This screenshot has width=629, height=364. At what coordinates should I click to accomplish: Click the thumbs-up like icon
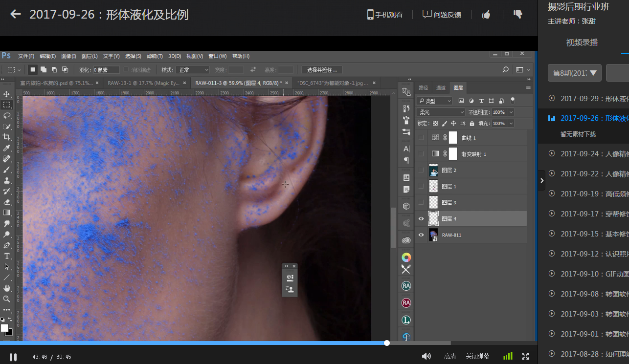tap(486, 14)
